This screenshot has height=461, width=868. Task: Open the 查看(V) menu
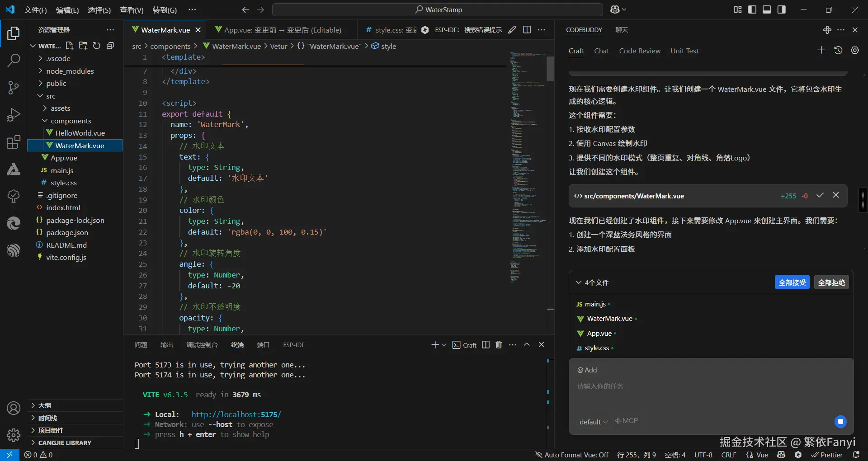(131, 9)
